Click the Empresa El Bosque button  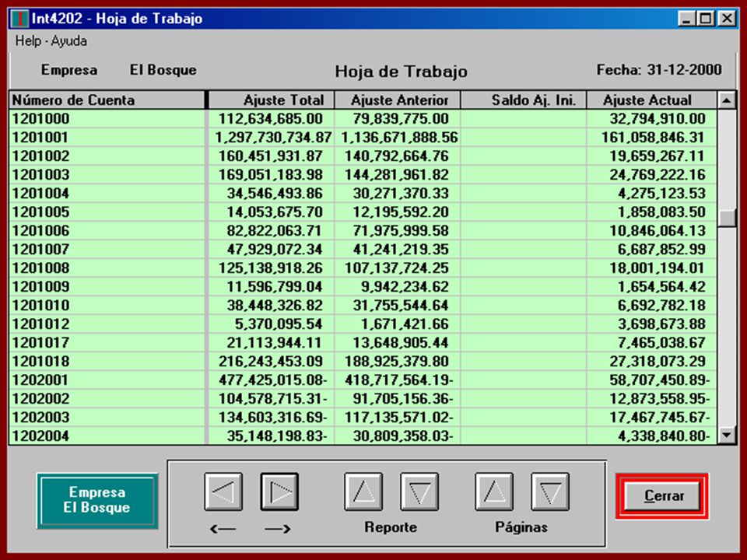pyautogui.click(x=97, y=500)
